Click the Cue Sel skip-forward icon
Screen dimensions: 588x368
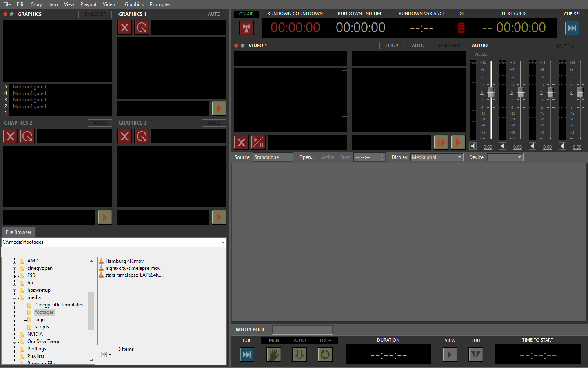coord(572,28)
